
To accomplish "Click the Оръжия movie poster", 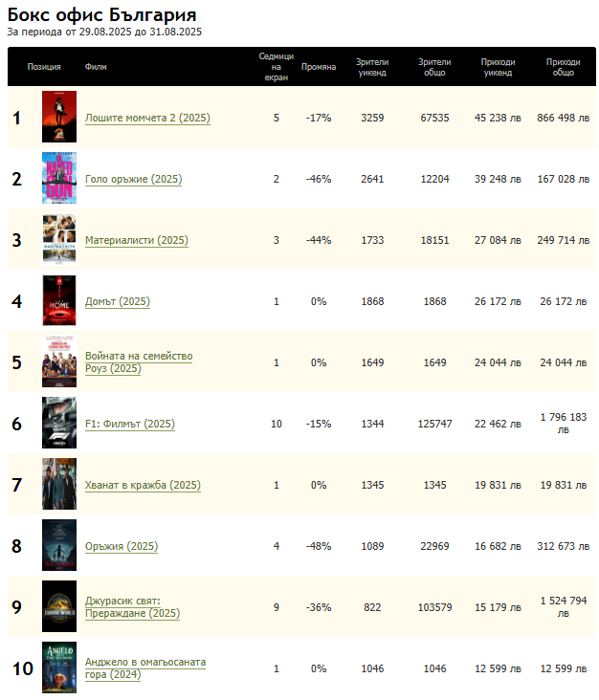I will point(58,546).
